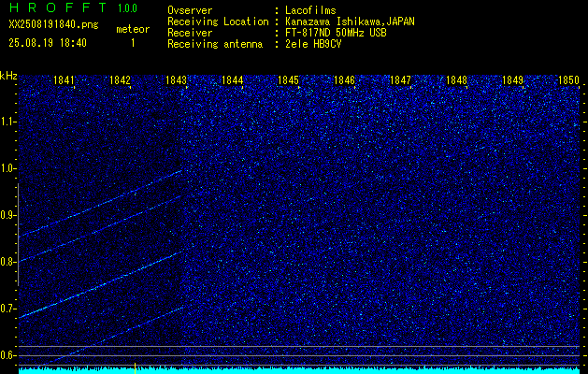Click the 1841 time axis label
588x374 pixels.
[x=65, y=79]
